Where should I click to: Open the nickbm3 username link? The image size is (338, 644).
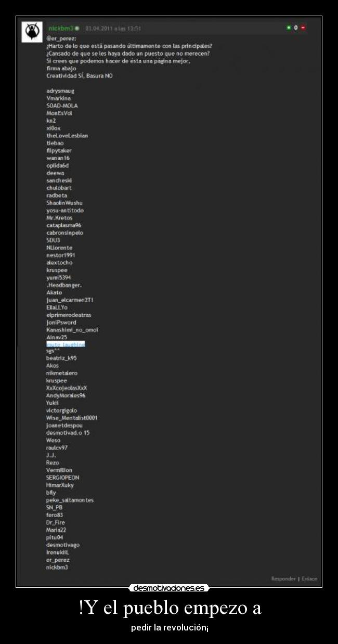click(60, 28)
